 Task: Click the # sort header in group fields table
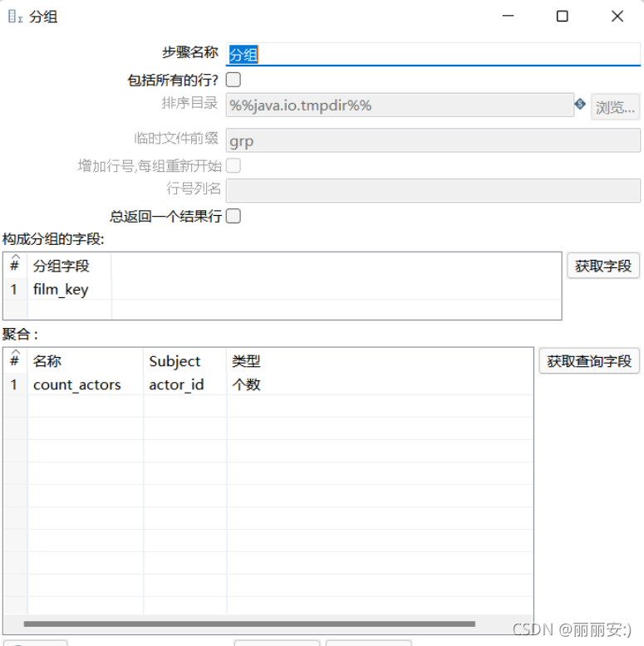15,266
